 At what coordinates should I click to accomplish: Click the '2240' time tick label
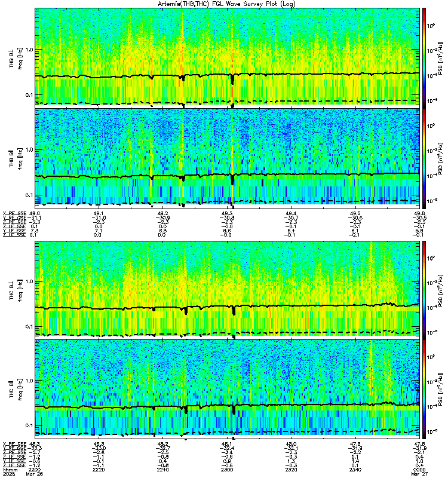[x=162, y=470]
